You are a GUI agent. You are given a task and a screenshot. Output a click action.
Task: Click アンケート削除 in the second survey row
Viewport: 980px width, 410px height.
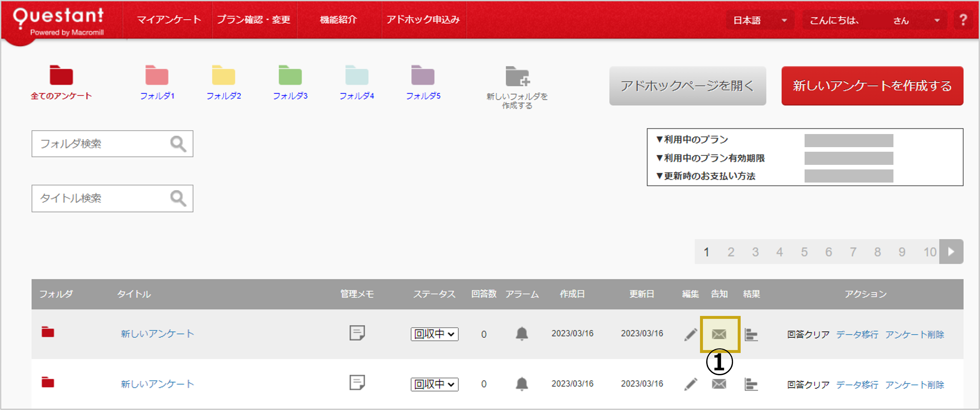(914, 384)
